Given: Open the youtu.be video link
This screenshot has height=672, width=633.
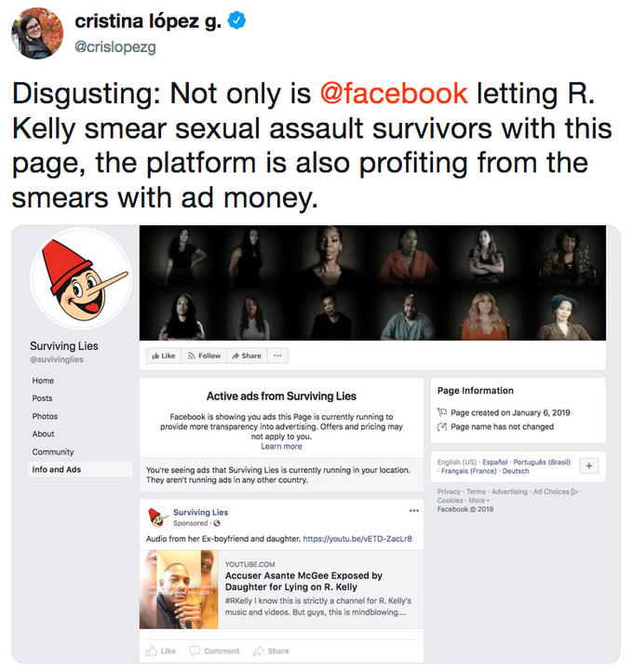Looking at the screenshot, I should pos(357,539).
